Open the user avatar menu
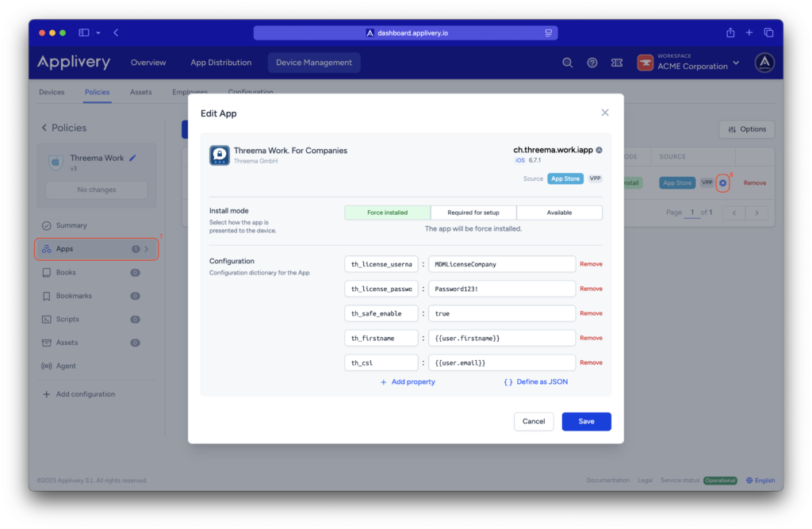This screenshot has width=812, height=529. [764, 63]
